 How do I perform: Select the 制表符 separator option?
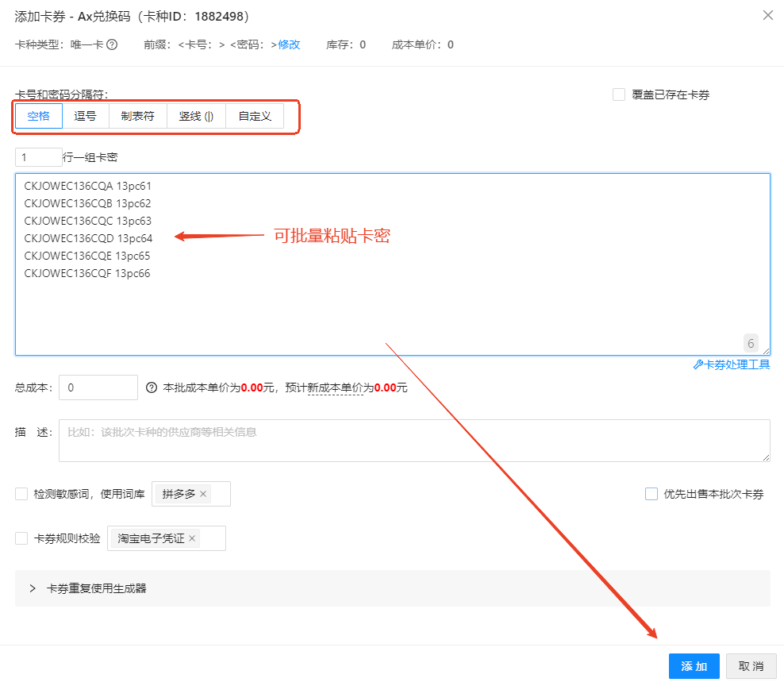click(137, 116)
